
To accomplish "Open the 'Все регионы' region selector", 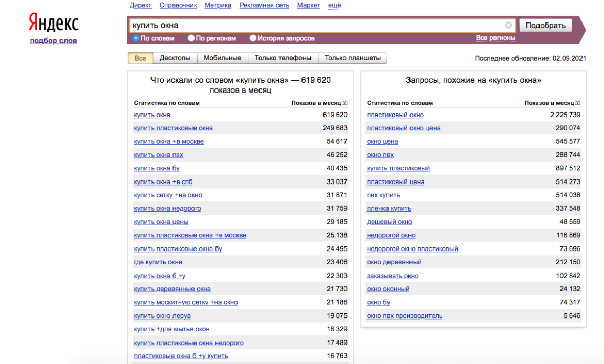I will point(495,38).
